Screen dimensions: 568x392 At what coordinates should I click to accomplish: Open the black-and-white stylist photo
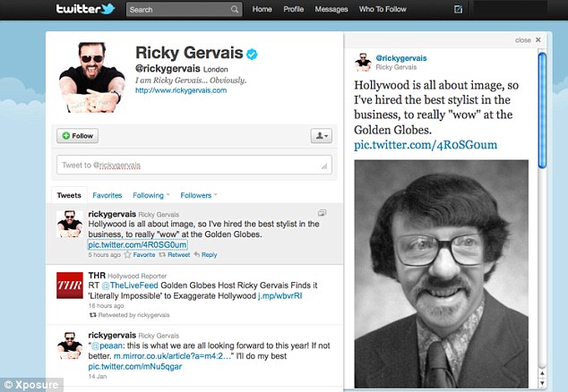pos(441,274)
